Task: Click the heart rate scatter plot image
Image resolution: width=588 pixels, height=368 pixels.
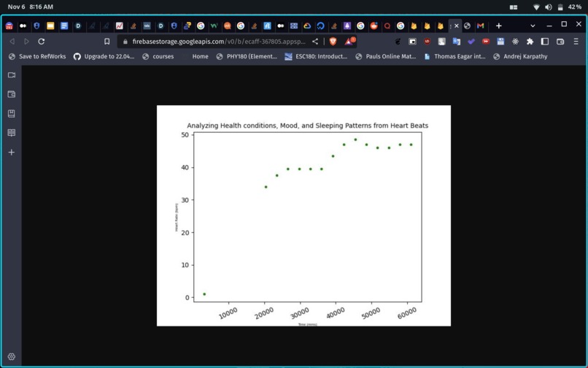Action: (303, 215)
